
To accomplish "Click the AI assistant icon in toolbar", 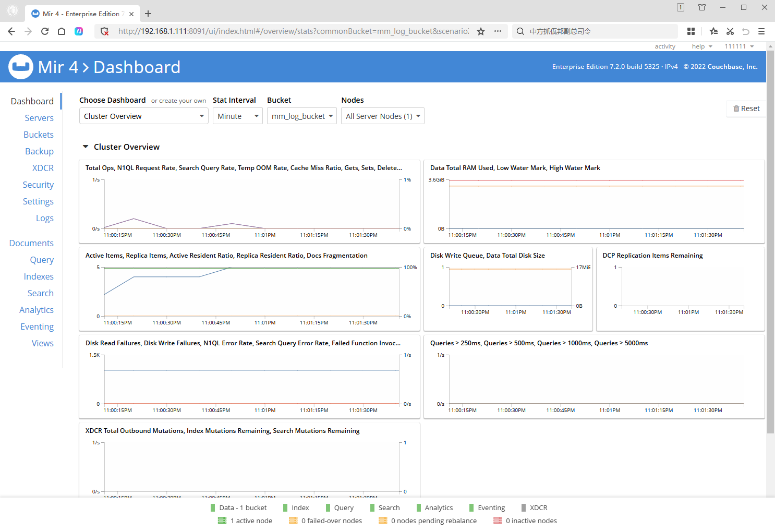I will pyautogui.click(x=79, y=31).
